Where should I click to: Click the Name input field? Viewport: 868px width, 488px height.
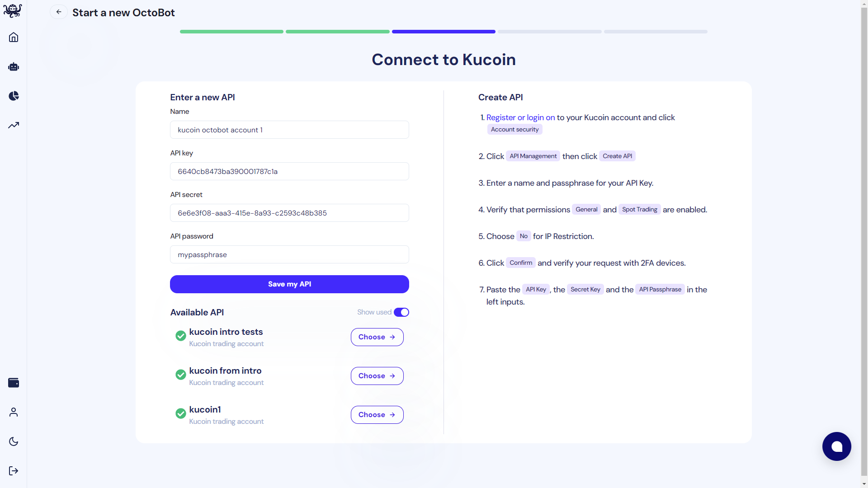289,130
